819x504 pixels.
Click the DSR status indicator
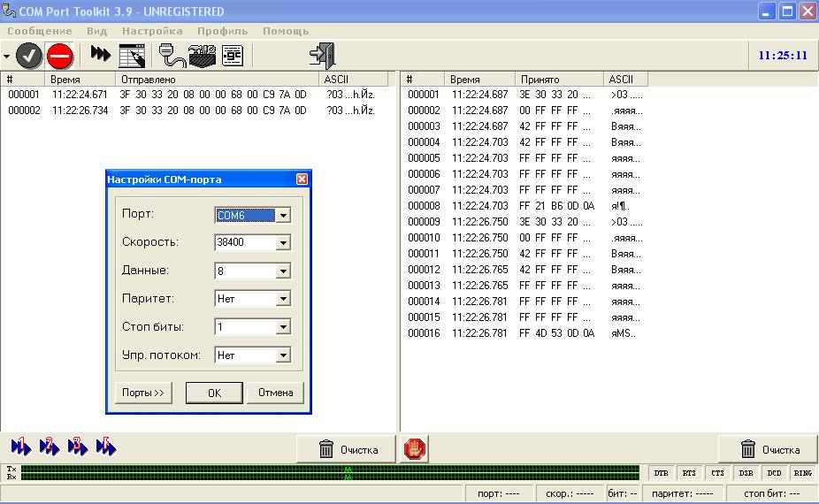coord(746,473)
